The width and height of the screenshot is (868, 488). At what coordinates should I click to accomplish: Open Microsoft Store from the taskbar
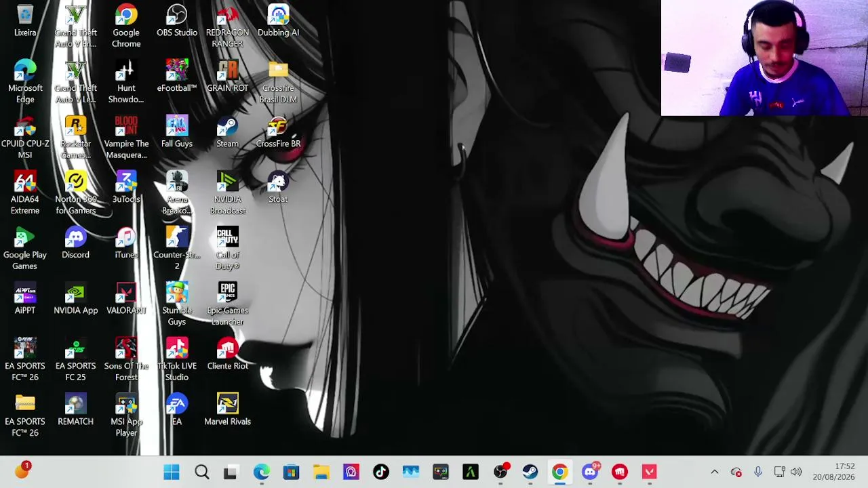[x=291, y=472]
